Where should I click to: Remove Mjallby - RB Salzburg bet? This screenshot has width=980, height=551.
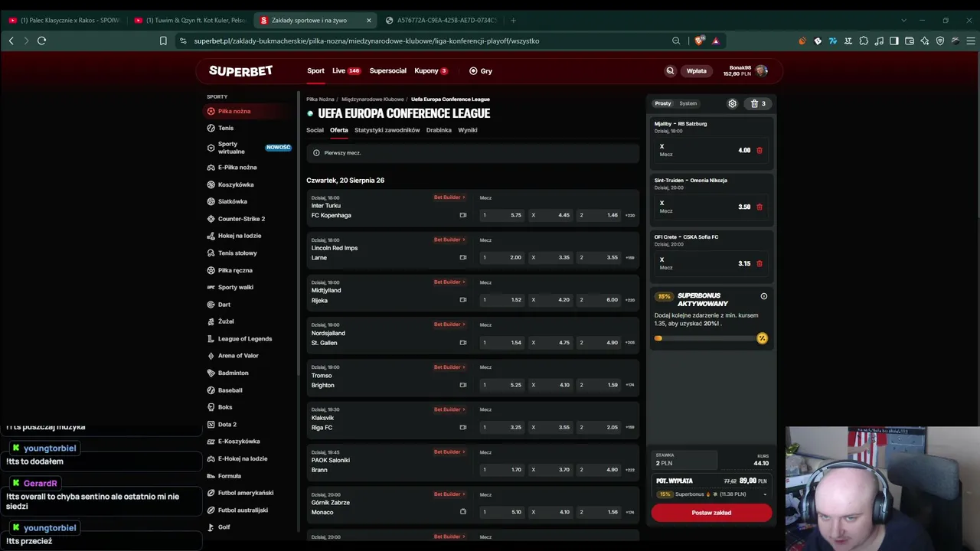[759, 150]
